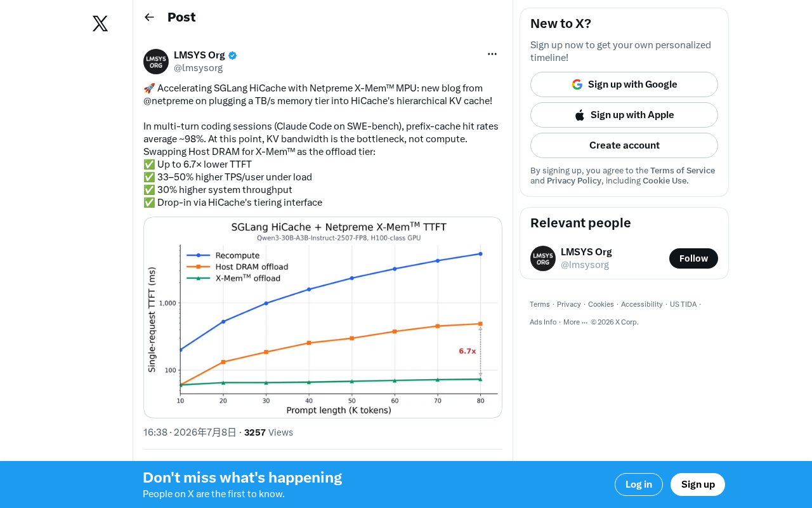Screen dimensions: 812x508
Task: Click the X logo icon
Action: (x=100, y=23)
